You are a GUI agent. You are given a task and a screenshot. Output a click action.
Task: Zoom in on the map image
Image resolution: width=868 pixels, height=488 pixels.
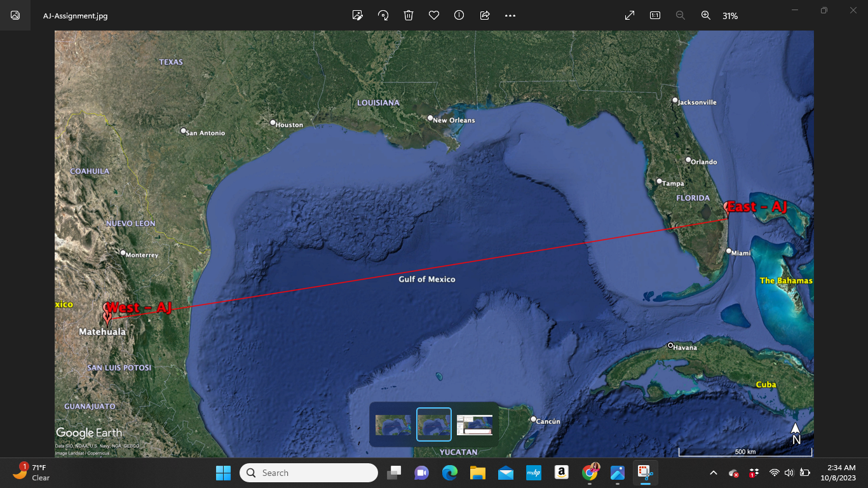tap(705, 15)
